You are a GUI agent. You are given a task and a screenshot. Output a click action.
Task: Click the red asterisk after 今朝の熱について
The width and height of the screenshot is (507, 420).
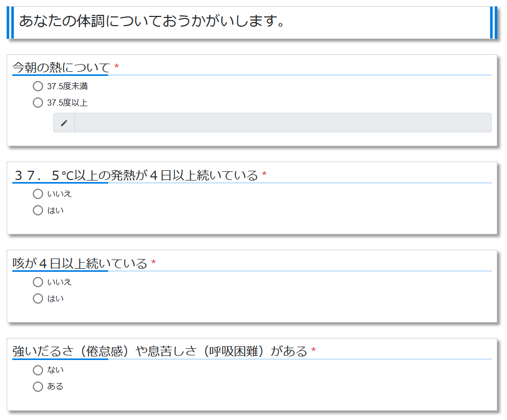[116, 67]
